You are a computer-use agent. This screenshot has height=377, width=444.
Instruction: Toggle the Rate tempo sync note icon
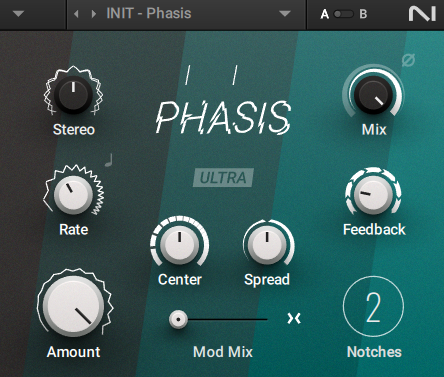coord(109,160)
